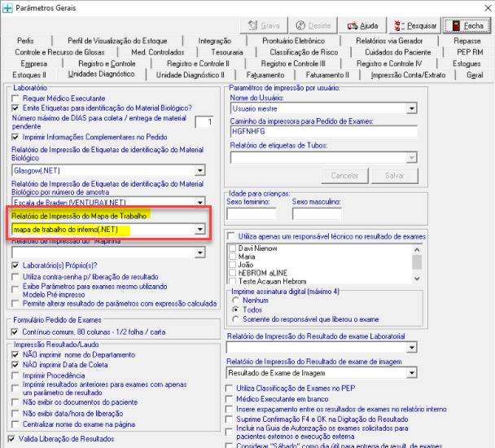Select the Tesouraria tab
Screen dimensions: 495x448
pyautogui.click(x=227, y=52)
